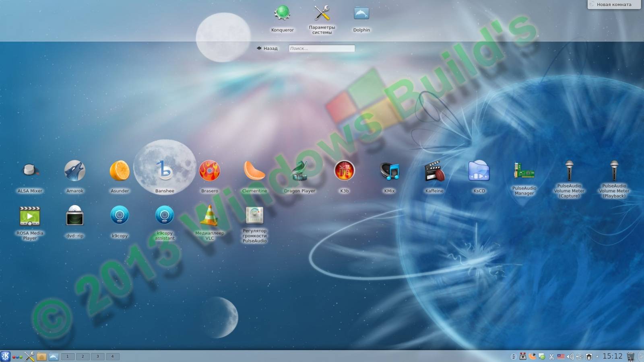
Task: Open Параметры системы (system settings)
Action: (x=322, y=20)
